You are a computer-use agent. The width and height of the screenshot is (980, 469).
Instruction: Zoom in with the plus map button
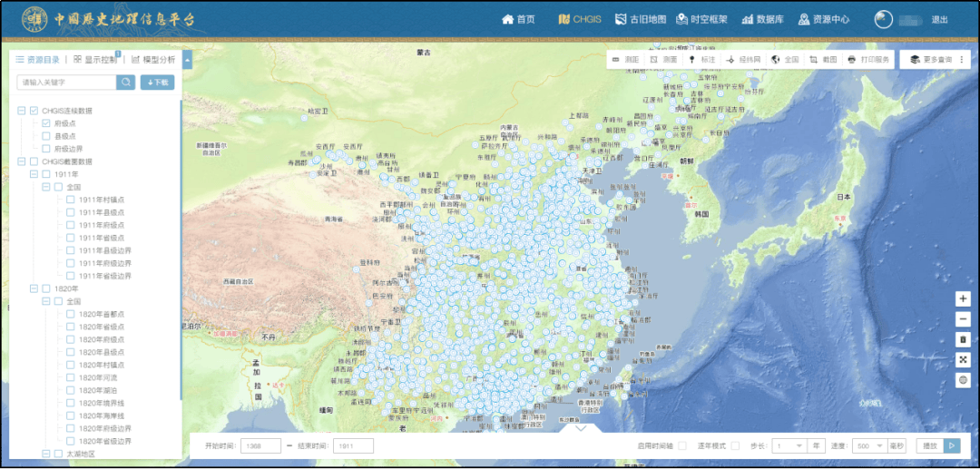pos(963,299)
